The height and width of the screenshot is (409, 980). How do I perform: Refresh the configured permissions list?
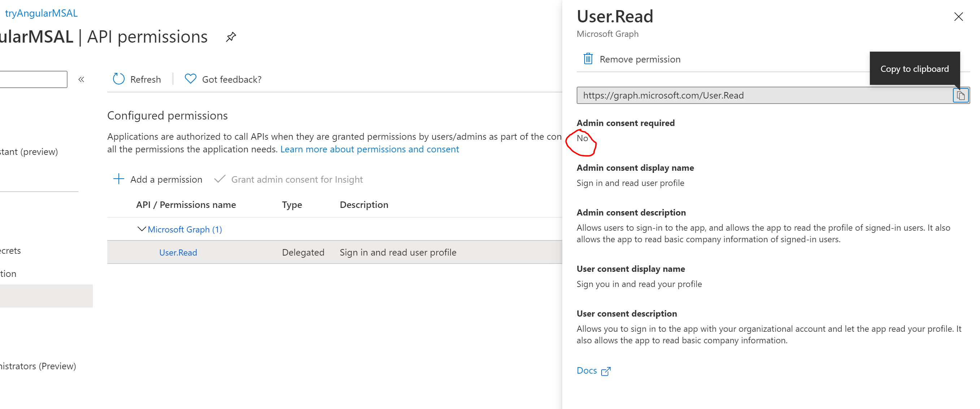point(136,79)
